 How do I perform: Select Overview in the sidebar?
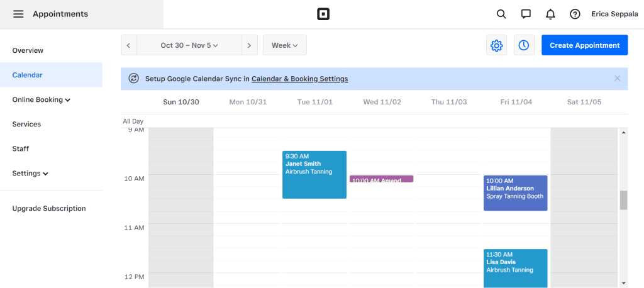point(28,50)
